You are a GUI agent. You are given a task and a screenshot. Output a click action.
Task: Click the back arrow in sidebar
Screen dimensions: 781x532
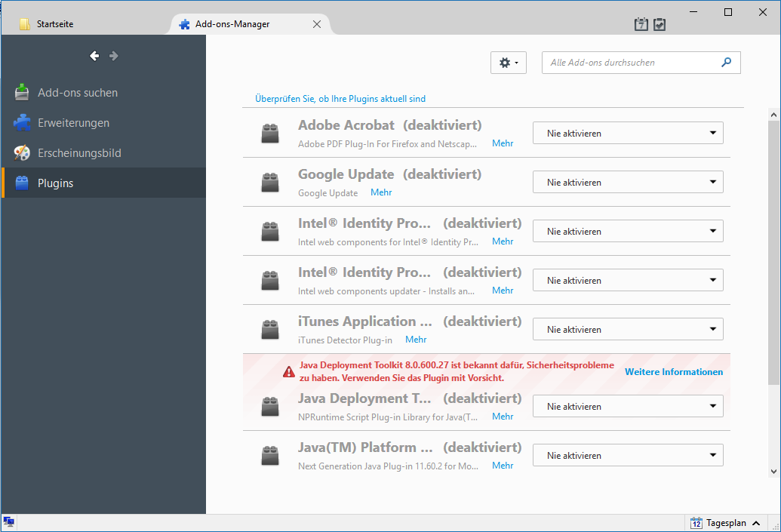pyautogui.click(x=94, y=56)
